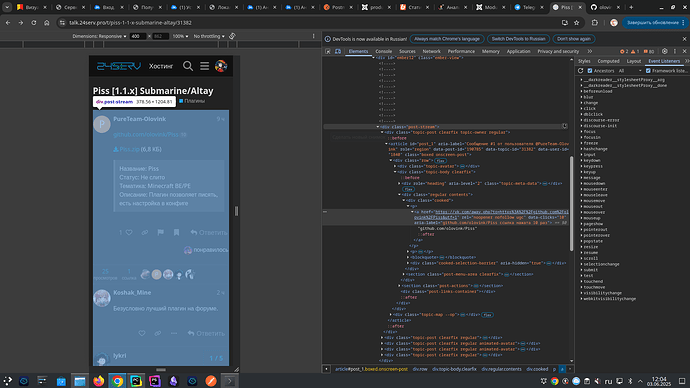Open DevTools settings gear icon
690x388 pixels.
[665, 51]
